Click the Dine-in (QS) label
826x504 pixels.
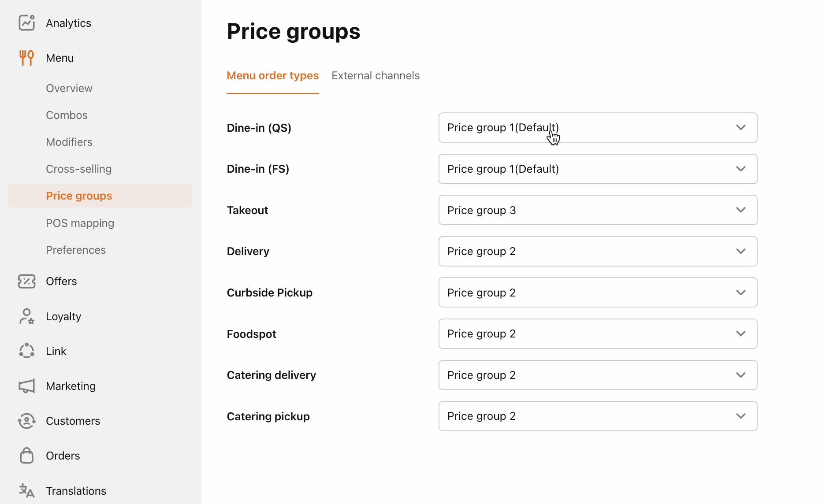pos(259,128)
